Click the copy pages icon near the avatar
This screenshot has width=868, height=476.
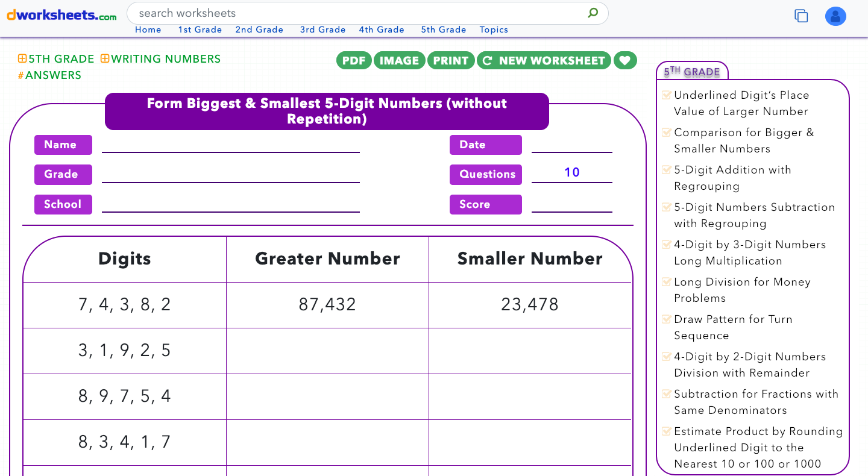pyautogui.click(x=801, y=16)
